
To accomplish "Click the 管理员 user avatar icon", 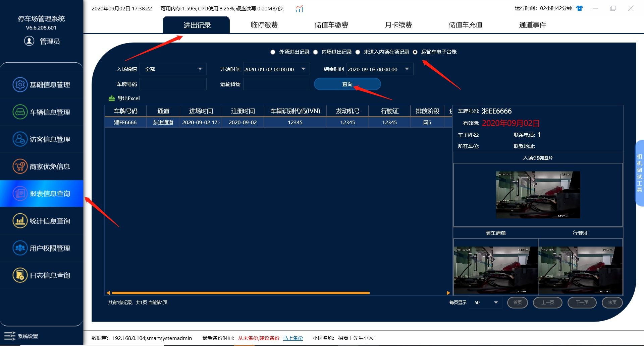I will [x=29, y=41].
